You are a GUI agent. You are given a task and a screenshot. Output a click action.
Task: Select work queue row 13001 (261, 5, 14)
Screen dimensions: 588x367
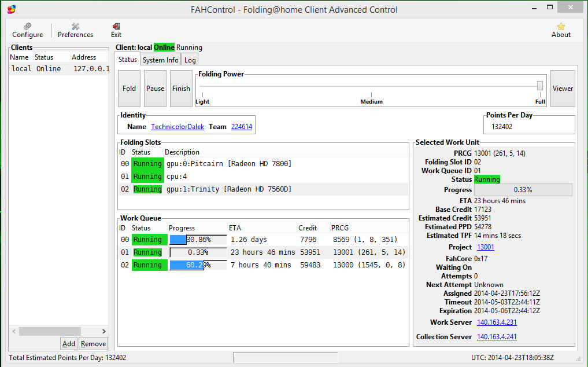pos(263,252)
